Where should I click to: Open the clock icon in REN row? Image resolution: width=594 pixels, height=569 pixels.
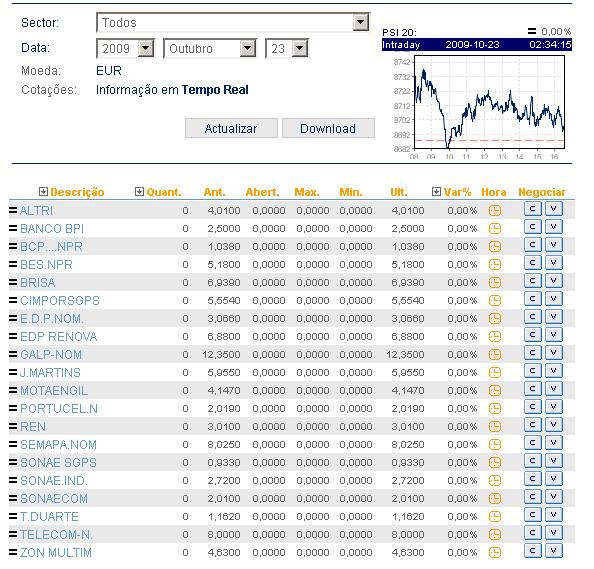[x=495, y=426]
